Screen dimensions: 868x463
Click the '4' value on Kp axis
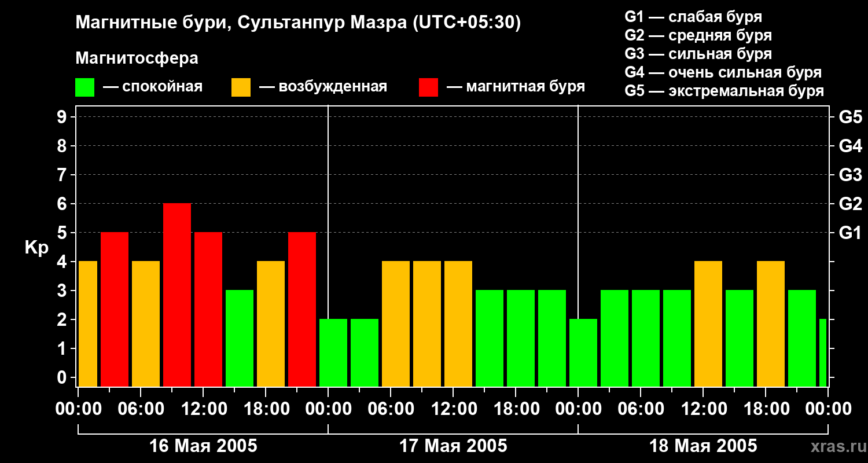pos(63,262)
